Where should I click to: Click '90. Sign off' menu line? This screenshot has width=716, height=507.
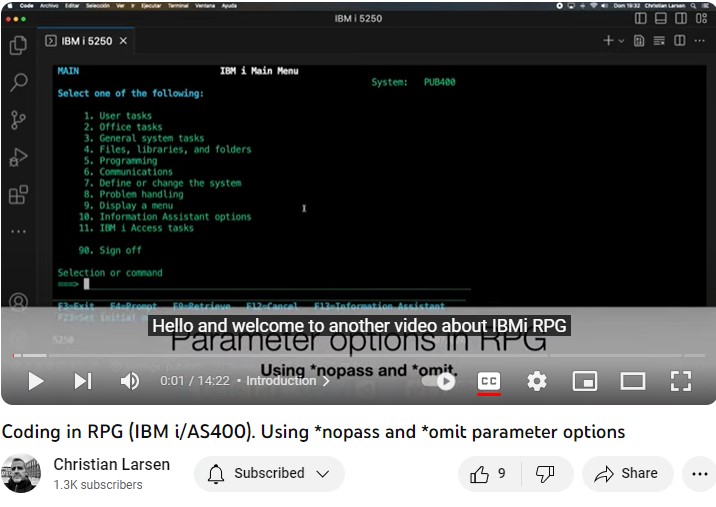[110, 250]
